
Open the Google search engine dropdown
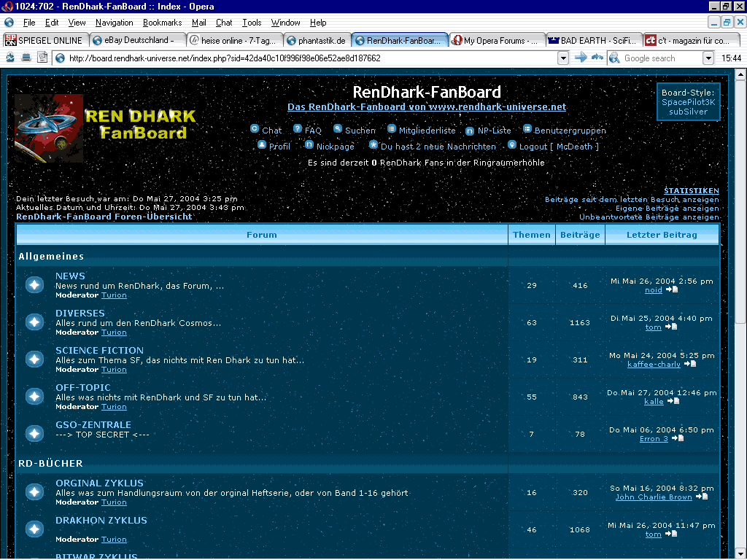coord(708,58)
